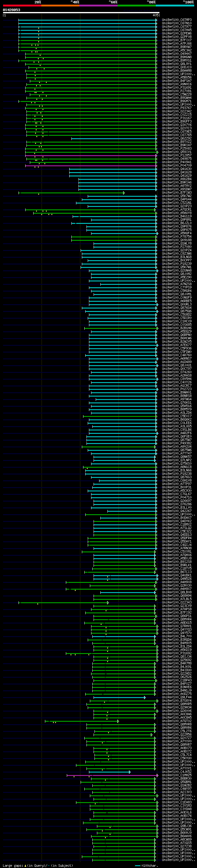Select label UniRef100_P04709
This screenshot has width=197, height=868.
pos(176,165)
